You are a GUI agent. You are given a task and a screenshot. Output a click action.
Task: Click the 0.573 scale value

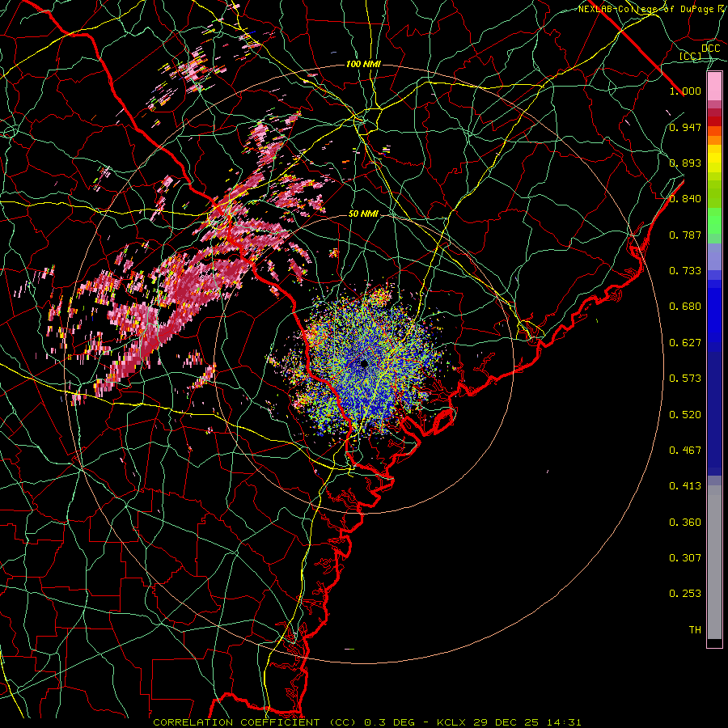(x=685, y=379)
